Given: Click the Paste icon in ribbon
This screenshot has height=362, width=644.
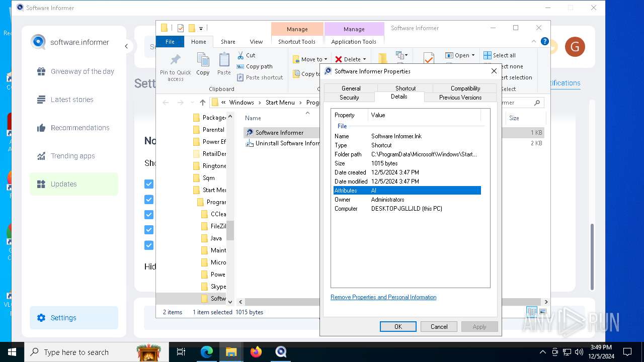Looking at the screenshot, I should (x=224, y=64).
